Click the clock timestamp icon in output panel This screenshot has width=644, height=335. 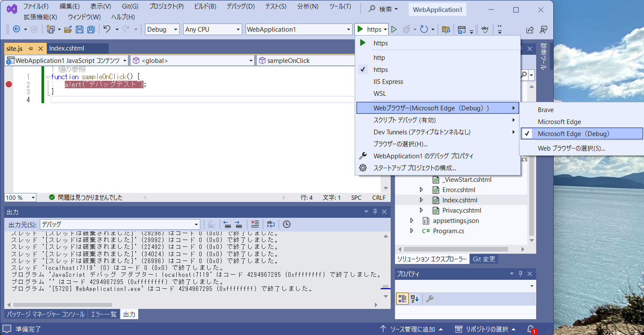click(x=287, y=224)
